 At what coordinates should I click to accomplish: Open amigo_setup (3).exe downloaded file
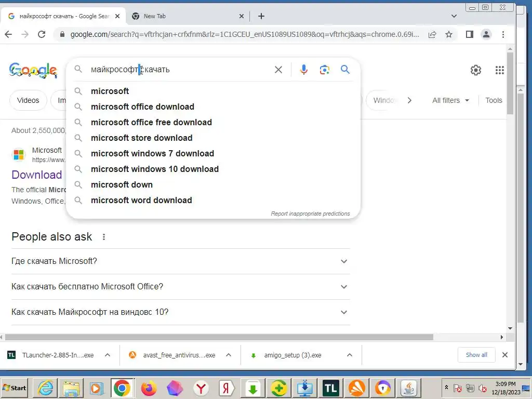click(x=294, y=355)
